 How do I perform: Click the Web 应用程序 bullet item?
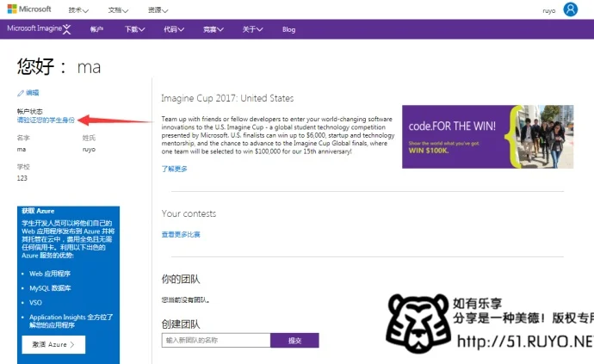coord(50,274)
